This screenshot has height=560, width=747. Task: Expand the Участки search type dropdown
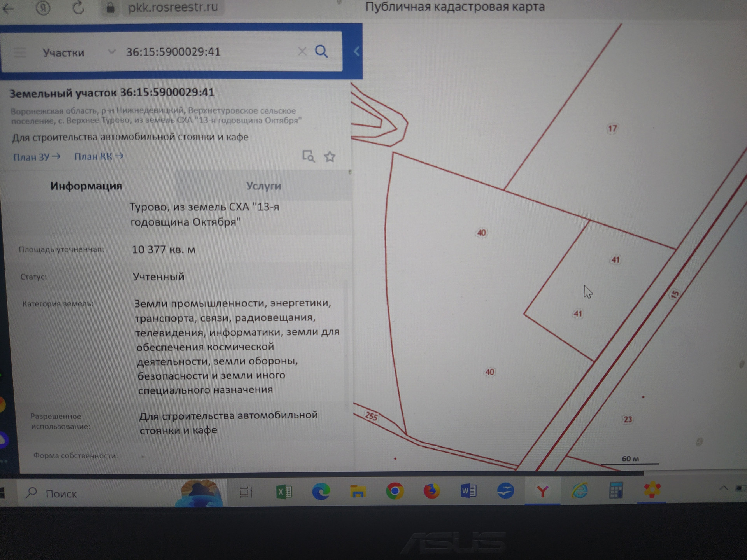point(111,52)
